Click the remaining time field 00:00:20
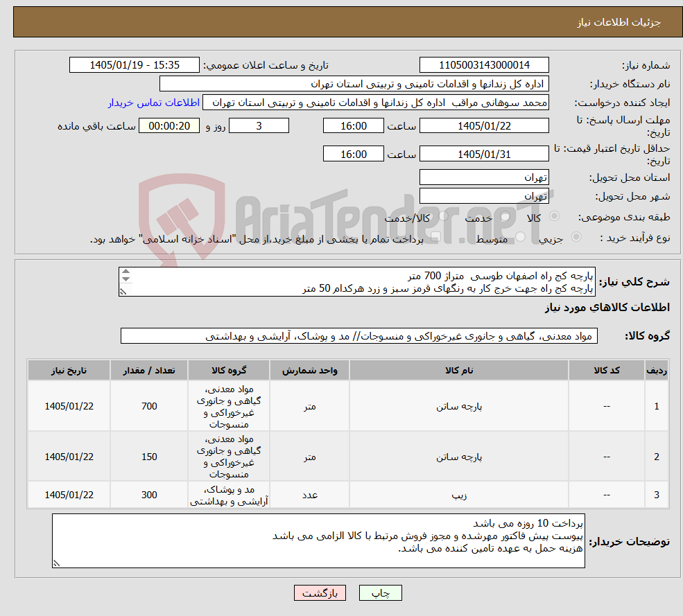The height and width of the screenshot is (616, 683). pos(169,126)
